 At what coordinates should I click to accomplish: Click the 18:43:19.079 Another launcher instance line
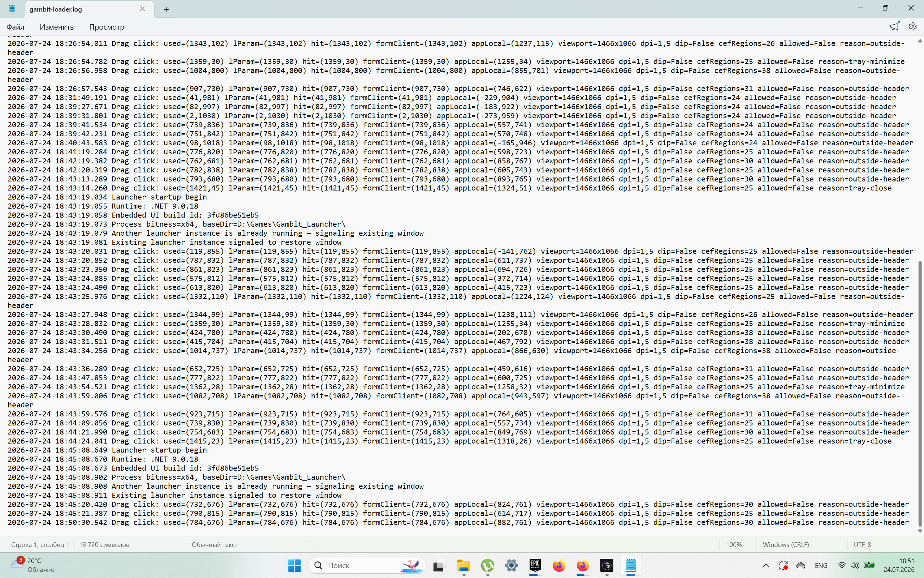point(215,233)
